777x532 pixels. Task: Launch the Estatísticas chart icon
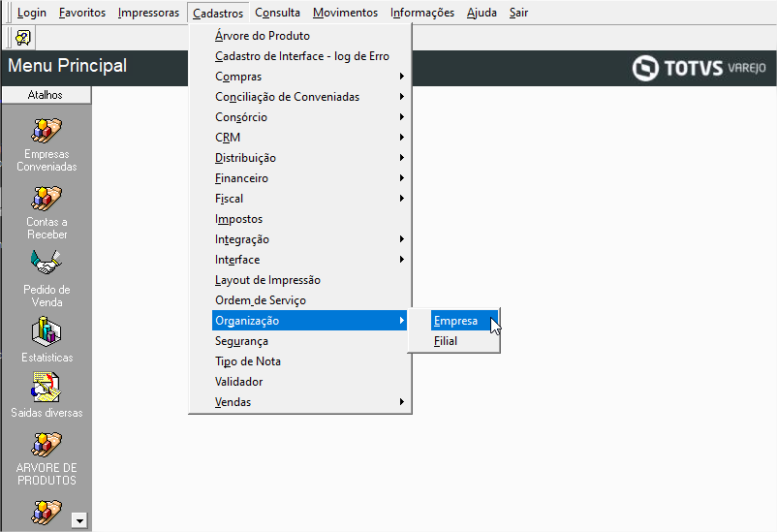click(x=47, y=331)
